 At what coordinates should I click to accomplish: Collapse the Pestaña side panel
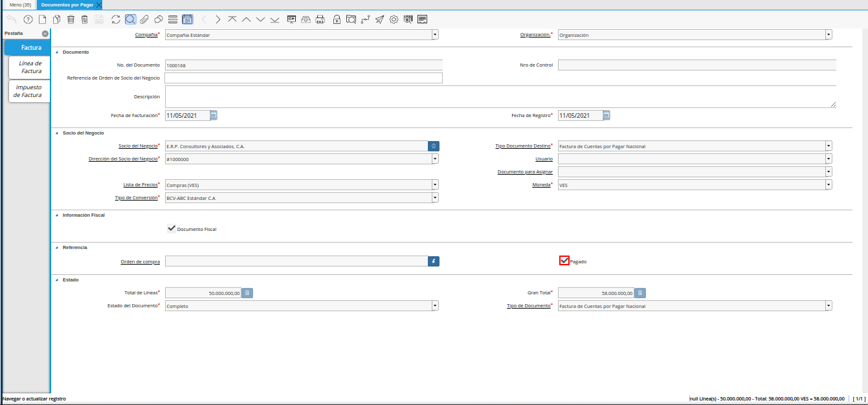coord(45,33)
